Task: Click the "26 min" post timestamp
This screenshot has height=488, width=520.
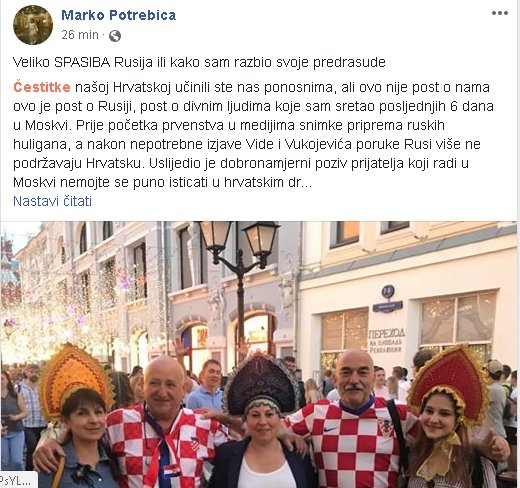Action: click(80, 35)
